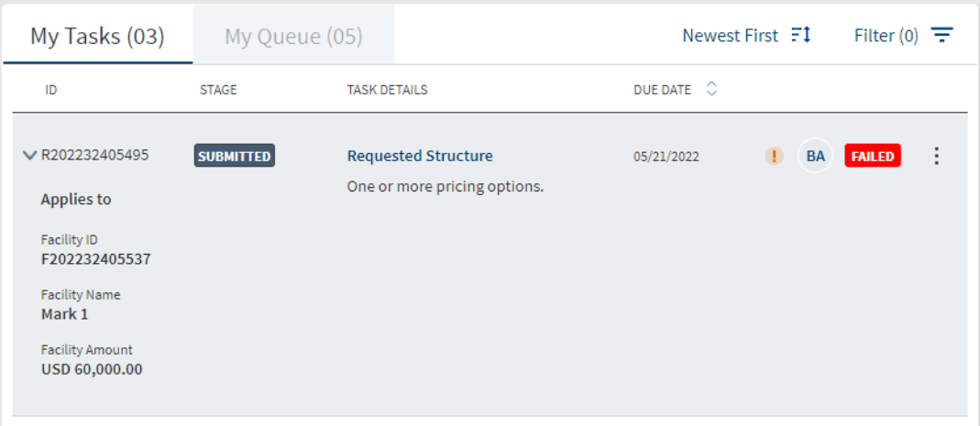Click the red FAILED status badge
The height and width of the screenshot is (426, 980).
tap(873, 156)
